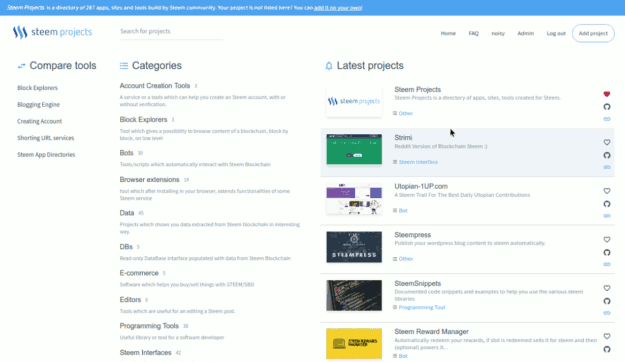Open the Steem Reward Manager title
This screenshot has width=625, height=362.
tap(431, 332)
